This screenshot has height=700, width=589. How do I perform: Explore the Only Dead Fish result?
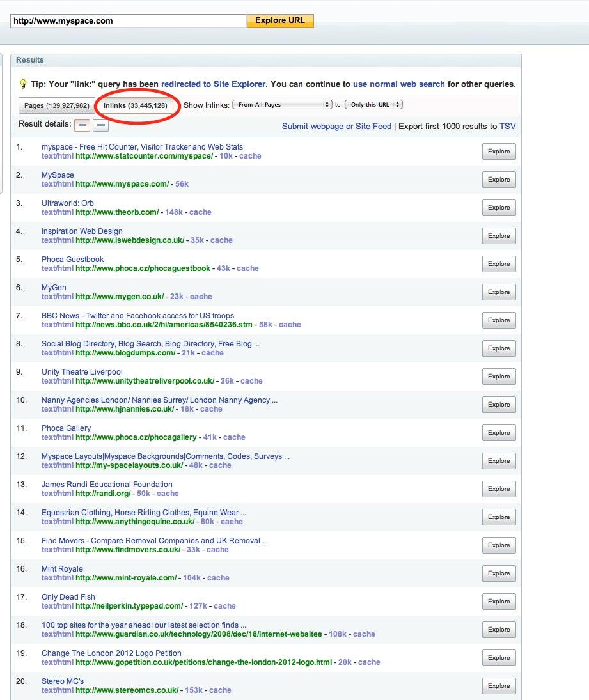(x=499, y=602)
